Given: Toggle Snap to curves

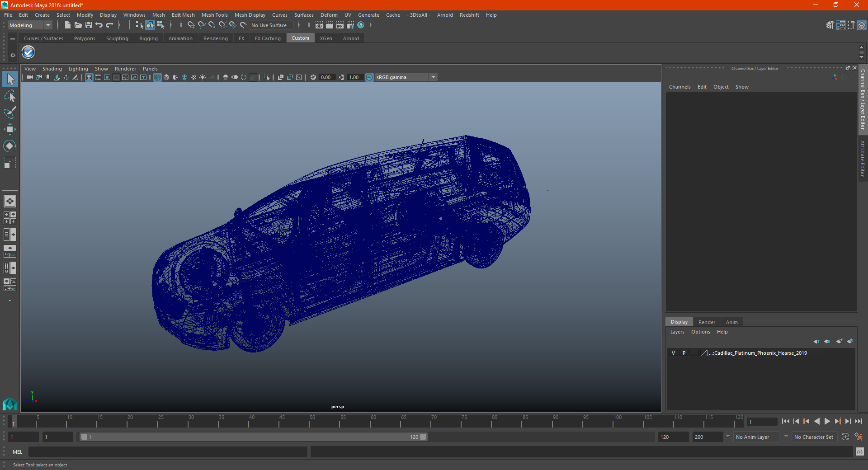Looking at the screenshot, I should point(202,25).
